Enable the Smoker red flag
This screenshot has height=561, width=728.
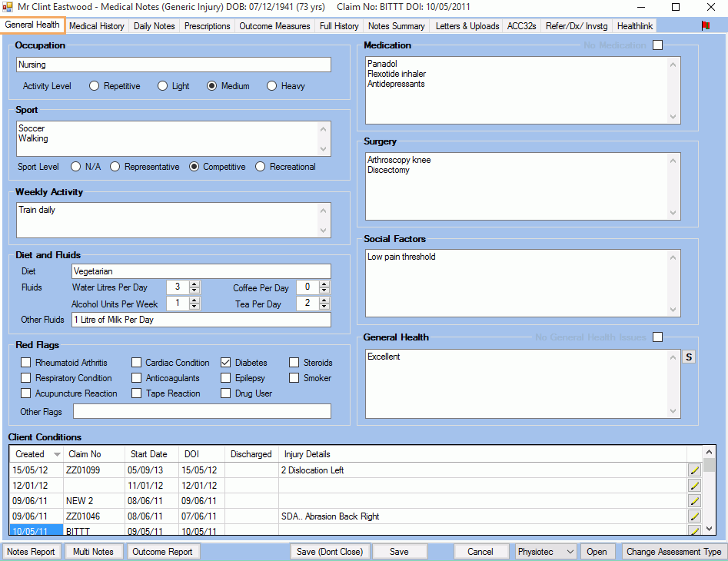click(x=294, y=377)
